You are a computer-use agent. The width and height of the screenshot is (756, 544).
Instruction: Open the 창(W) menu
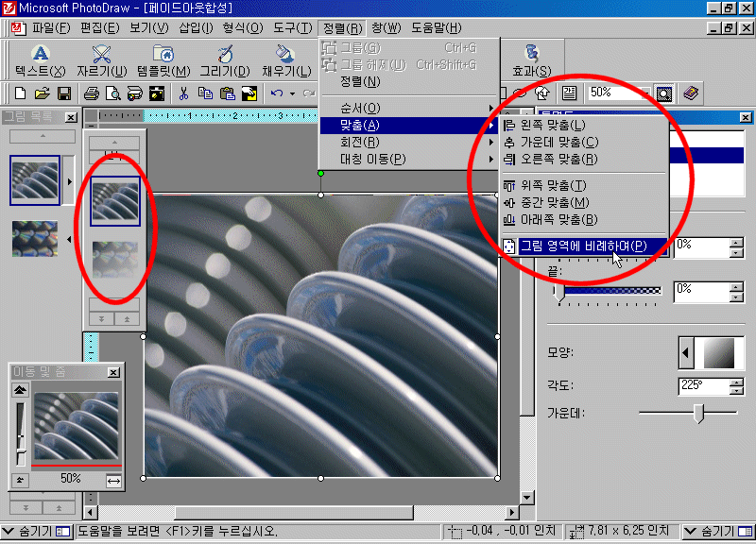tap(387, 28)
